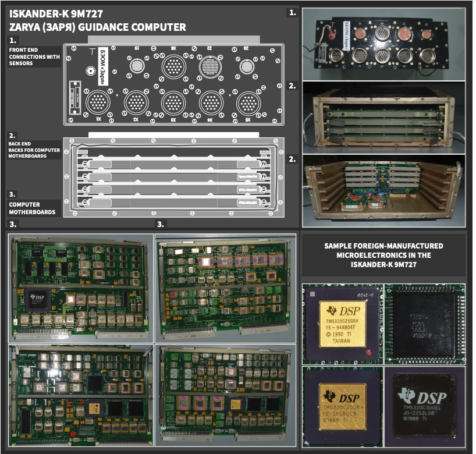Select the back-end rack line drawing
This screenshot has height=454, width=476.
click(175, 179)
